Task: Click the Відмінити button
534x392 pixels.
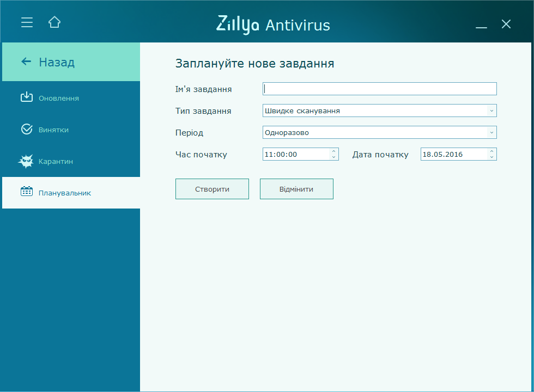Action: coord(296,188)
